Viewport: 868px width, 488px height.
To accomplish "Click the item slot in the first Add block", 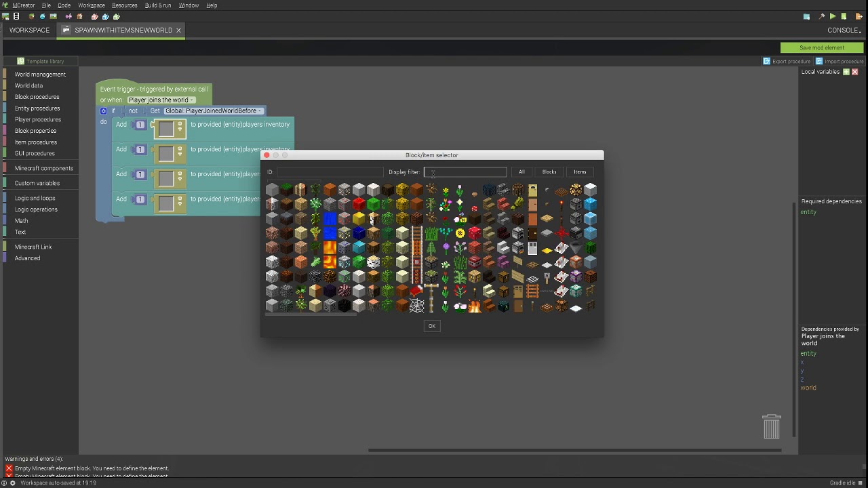I will pos(166,129).
